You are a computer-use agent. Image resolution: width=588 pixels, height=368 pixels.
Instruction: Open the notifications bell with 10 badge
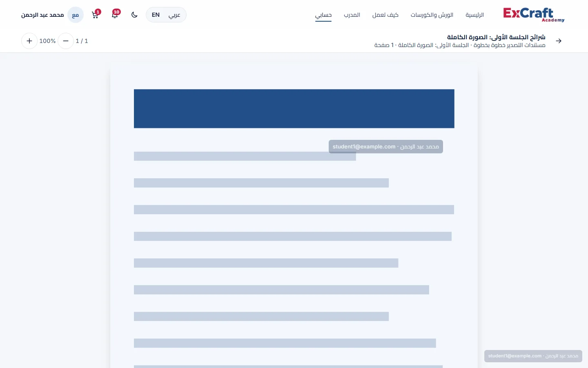[115, 15]
